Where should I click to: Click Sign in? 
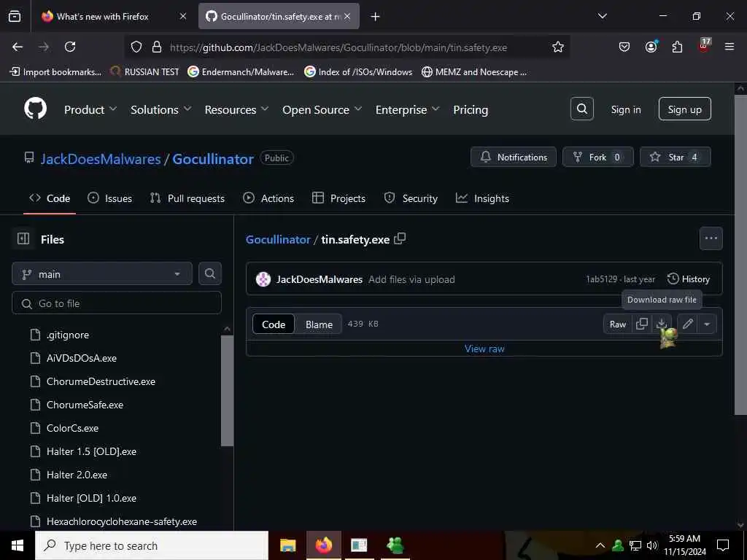tap(626, 109)
